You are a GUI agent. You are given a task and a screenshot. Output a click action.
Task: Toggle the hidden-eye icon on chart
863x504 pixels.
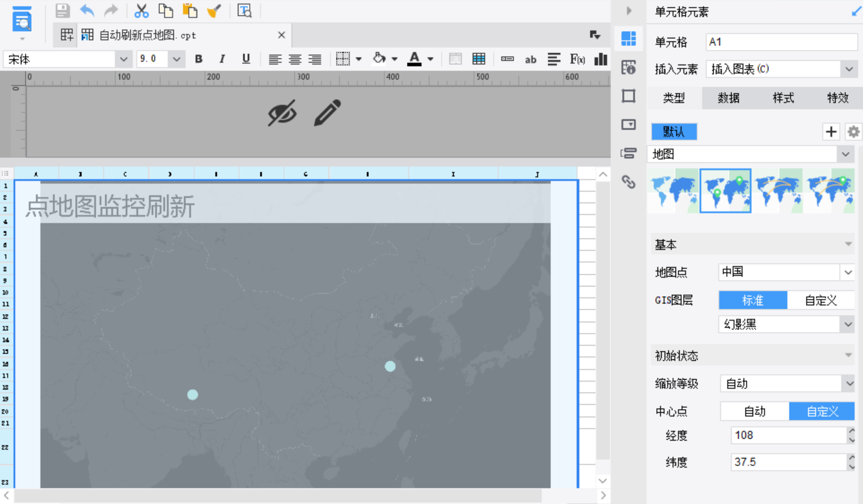coord(282,113)
